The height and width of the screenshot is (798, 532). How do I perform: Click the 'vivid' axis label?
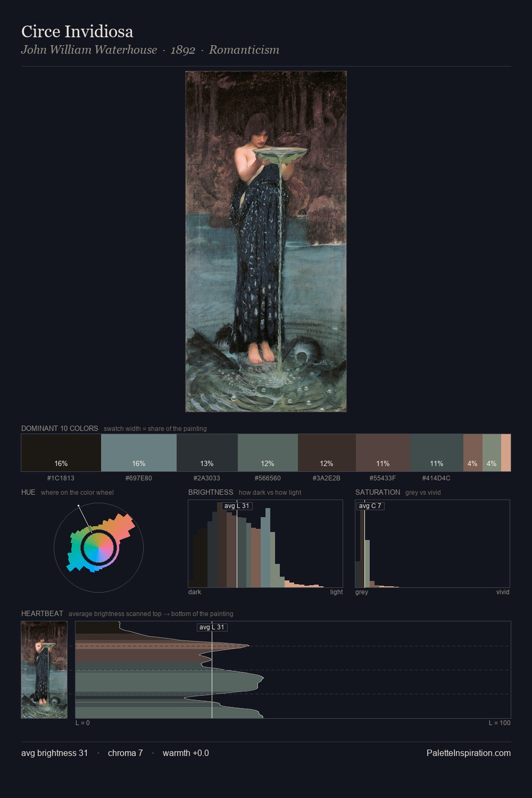pos(503,592)
